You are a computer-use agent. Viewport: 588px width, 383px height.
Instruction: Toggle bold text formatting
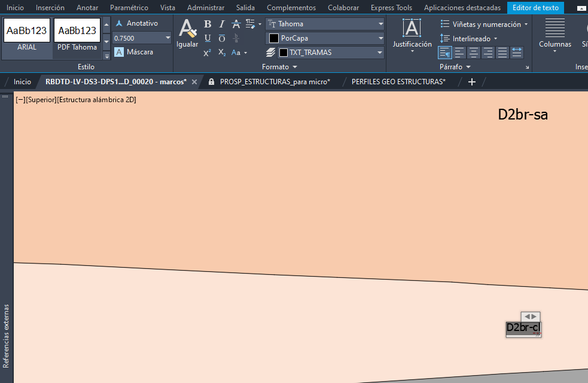[x=208, y=24]
